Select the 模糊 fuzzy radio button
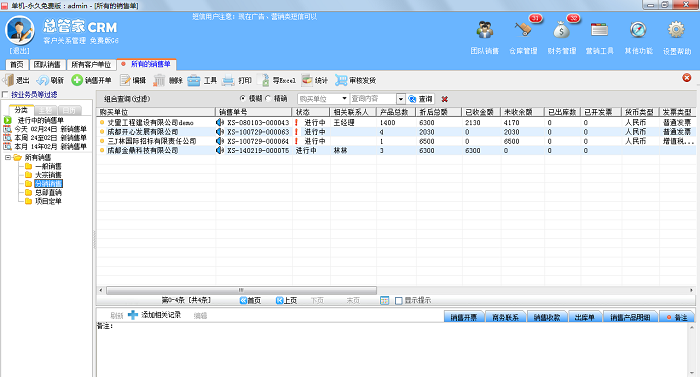Viewport: 700px width, 377px height. [x=242, y=98]
